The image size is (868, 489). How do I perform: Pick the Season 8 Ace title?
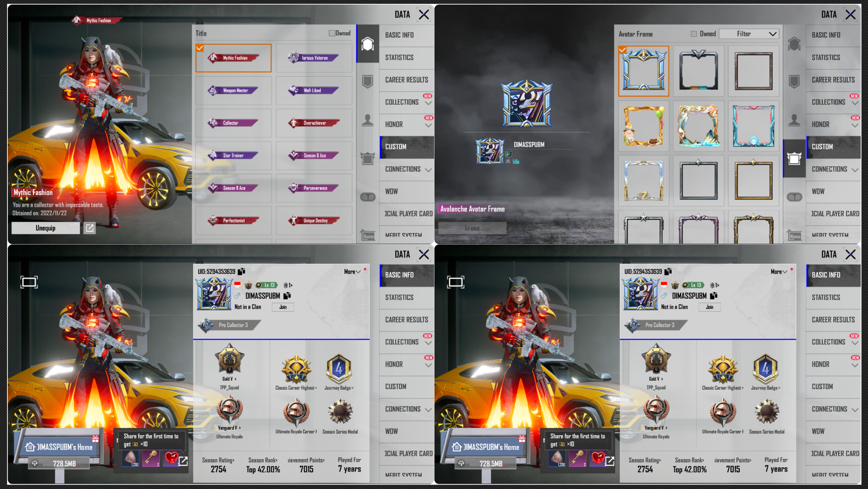pos(314,155)
